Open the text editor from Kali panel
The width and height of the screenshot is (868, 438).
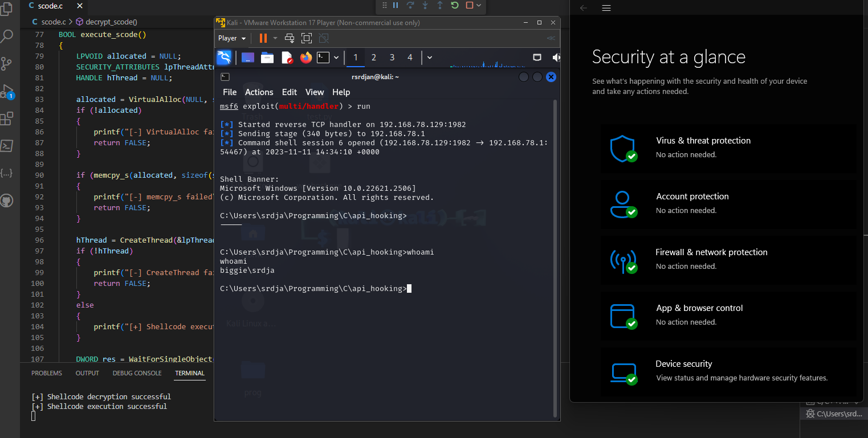point(287,57)
